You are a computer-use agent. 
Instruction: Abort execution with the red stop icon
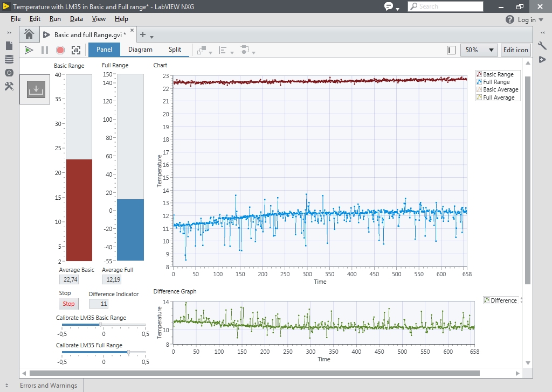pyautogui.click(x=60, y=50)
